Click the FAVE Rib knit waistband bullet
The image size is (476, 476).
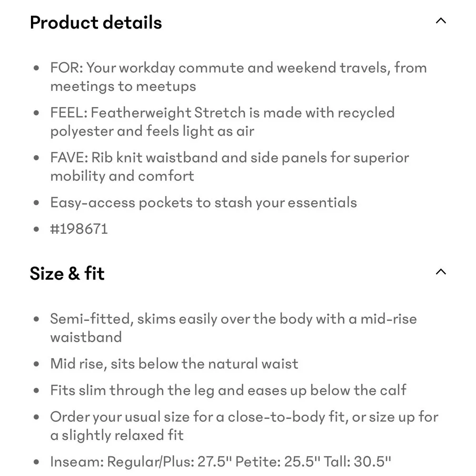pyautogui.click(x=230, y=167)
